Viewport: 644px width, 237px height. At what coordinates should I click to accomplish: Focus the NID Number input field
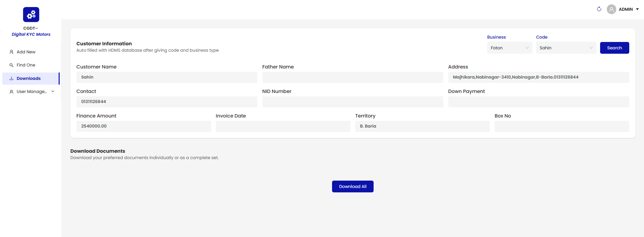[352, 102]
